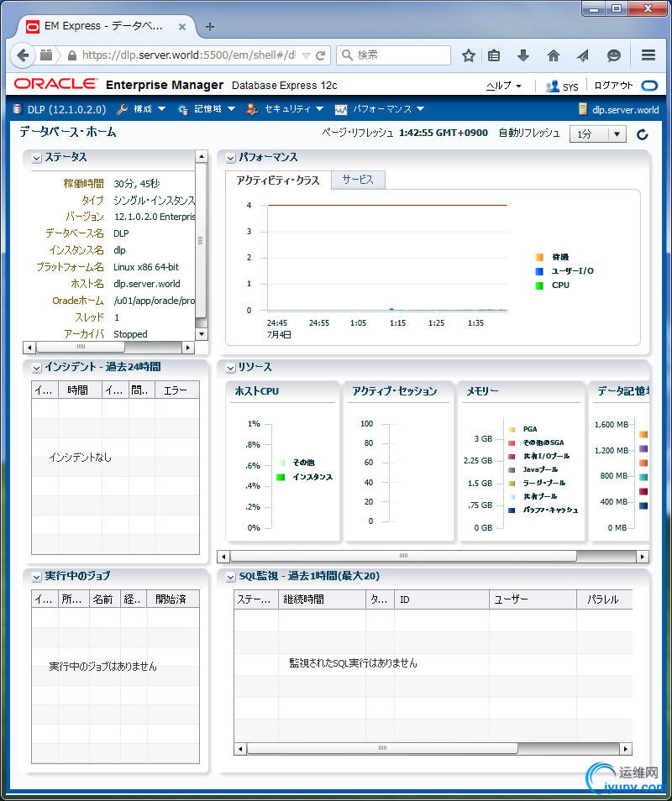This screenshot has width=672, height=801.
Task: Collapse the SQL監視 panel
Action: 230,577
